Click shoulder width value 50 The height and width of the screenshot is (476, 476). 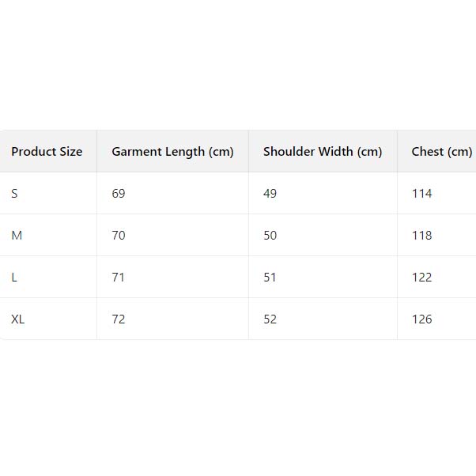point(270,236)
